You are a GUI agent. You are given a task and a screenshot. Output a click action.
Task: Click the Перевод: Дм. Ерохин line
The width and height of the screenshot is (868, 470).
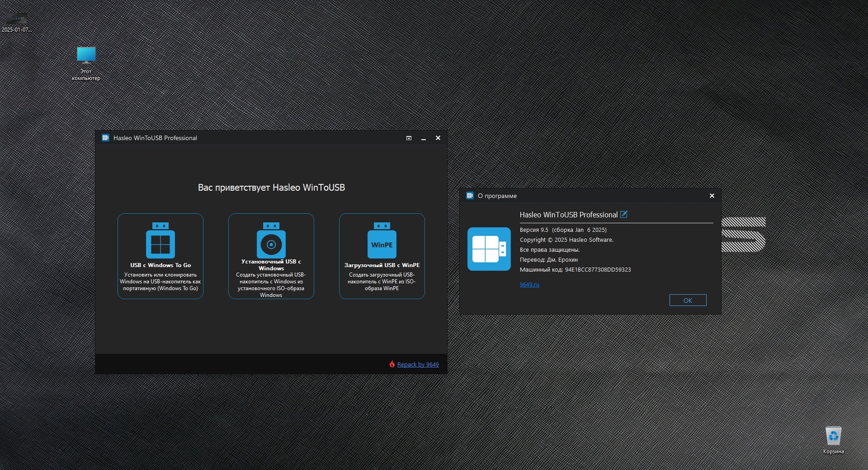point(549,259)
